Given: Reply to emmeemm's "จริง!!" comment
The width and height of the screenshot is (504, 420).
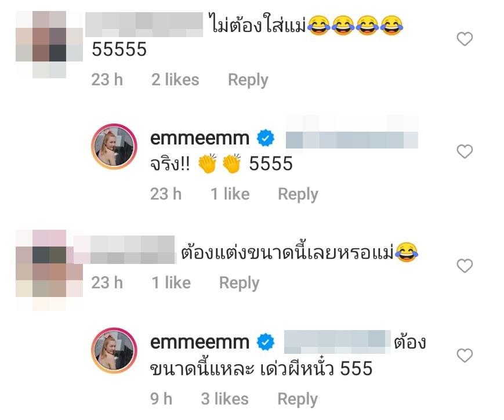Looking at the screenshot, I should coord(298,194).
